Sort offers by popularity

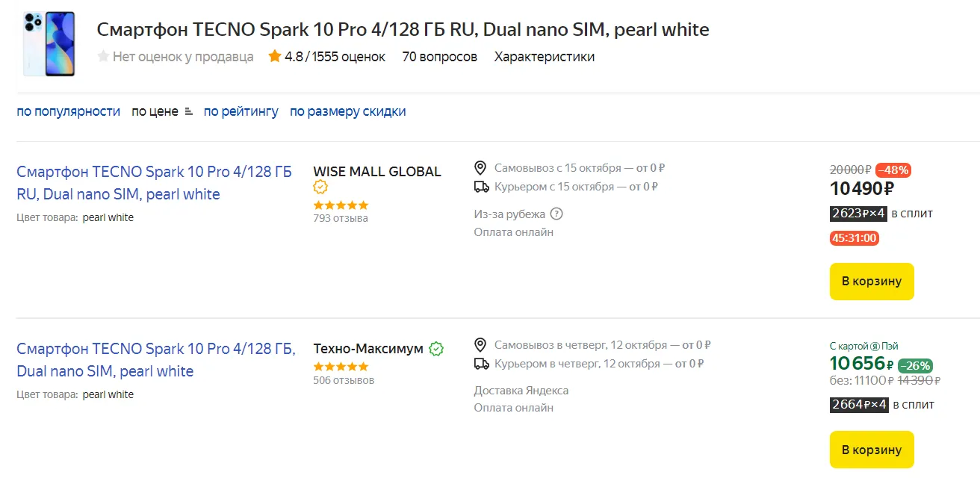(x=69, y=111)
